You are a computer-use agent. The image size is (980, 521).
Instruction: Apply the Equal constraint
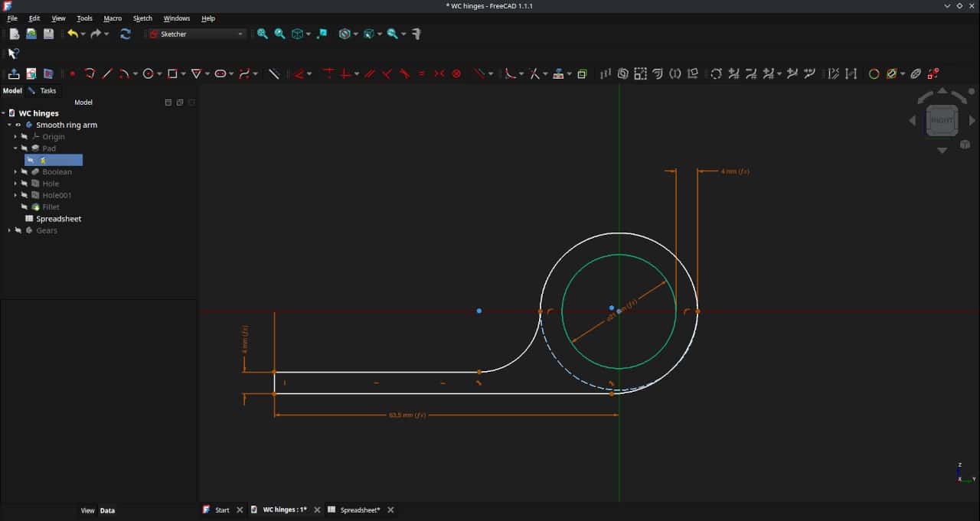422,74
